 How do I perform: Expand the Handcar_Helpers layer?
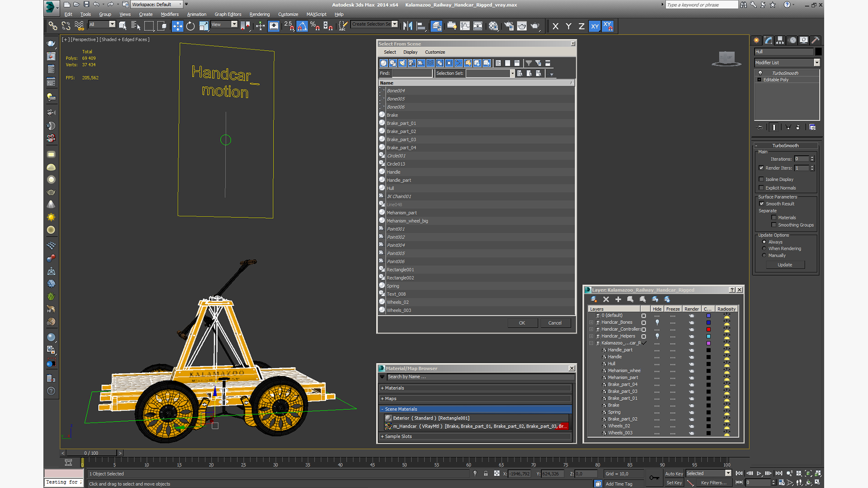(x=591, y=336)
